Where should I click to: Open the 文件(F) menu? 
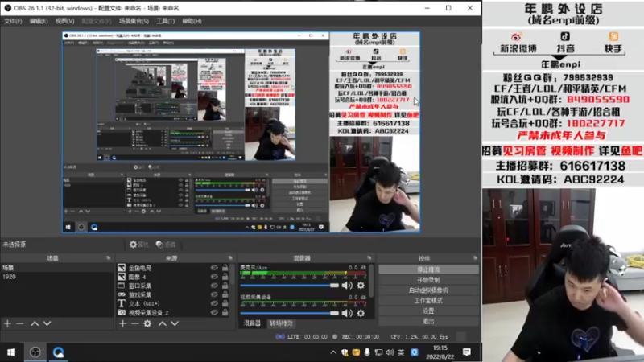coord(13,21)
